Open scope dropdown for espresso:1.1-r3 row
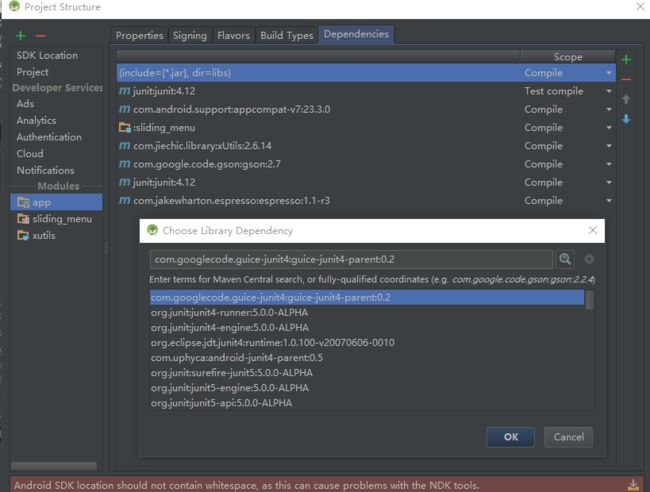Image resolution: width=650 pixels, height=492 pixels. 609,201
